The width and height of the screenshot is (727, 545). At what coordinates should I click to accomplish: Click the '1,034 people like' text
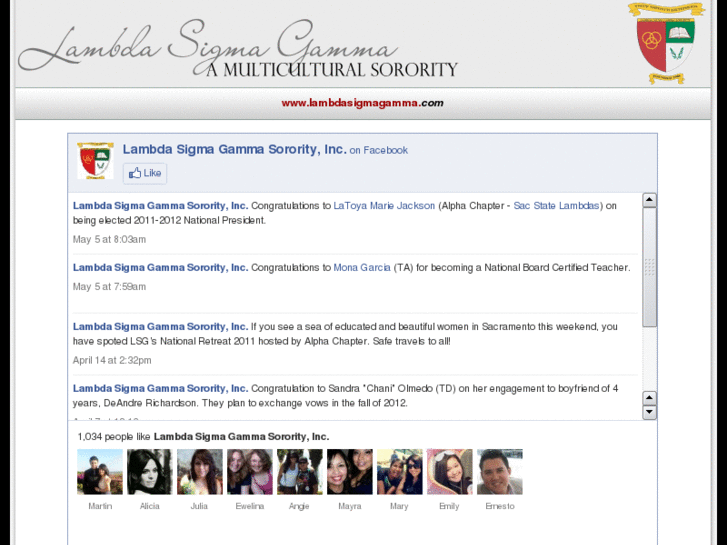coord(114,437)
